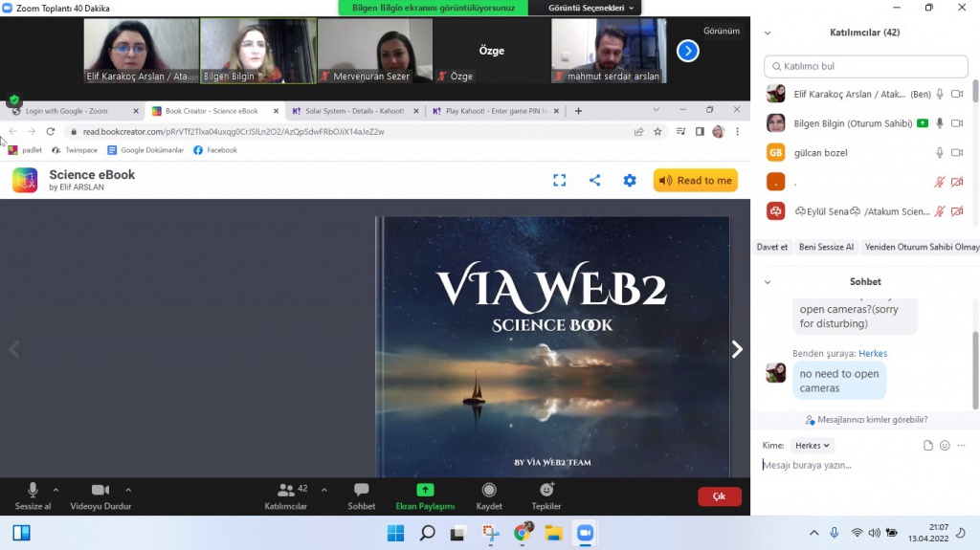Open video options arrow beside Videoyu Durdur
This screenshot has width=980, height=550.
click(x=128, y=490)
